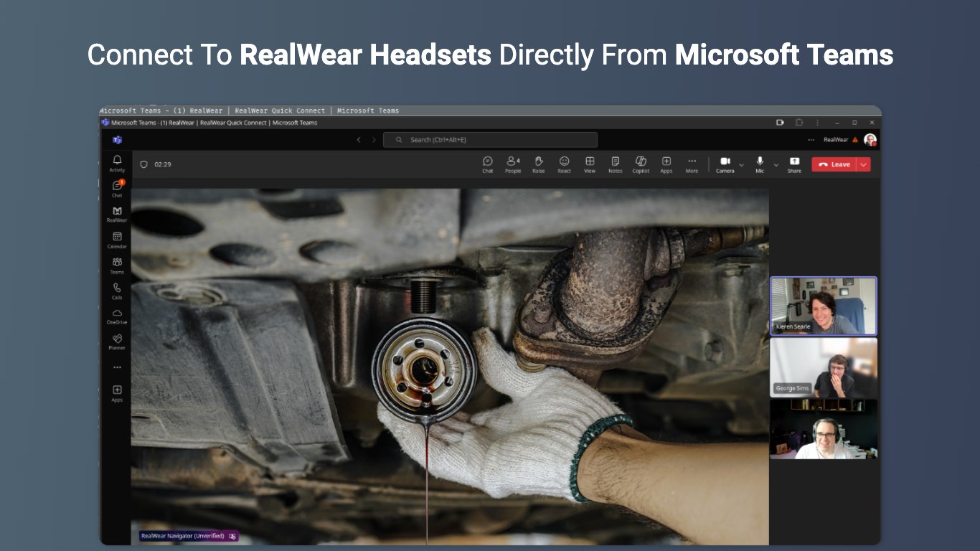Viewport: 980px width, 551px height.
Task: Open the React emoji menu
Action: pyautogui.click(x=565, y=164)
